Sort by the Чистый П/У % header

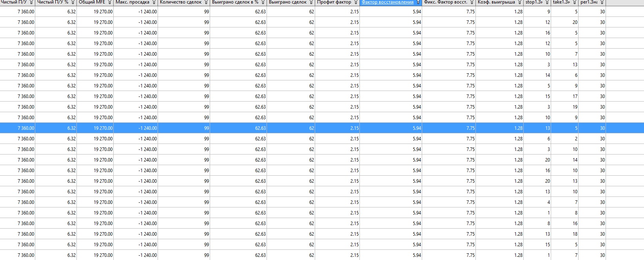click(53, 2)
